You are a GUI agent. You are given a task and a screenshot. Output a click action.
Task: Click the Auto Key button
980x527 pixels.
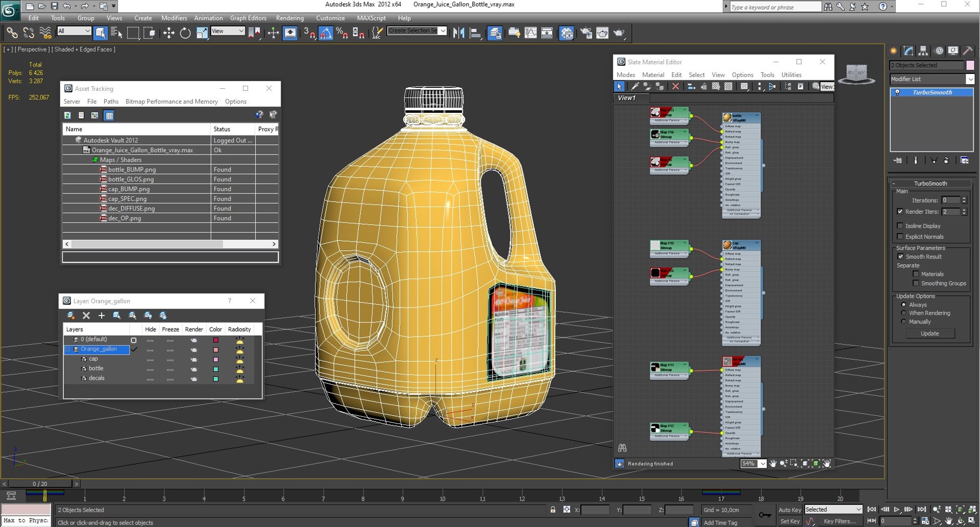790,510
